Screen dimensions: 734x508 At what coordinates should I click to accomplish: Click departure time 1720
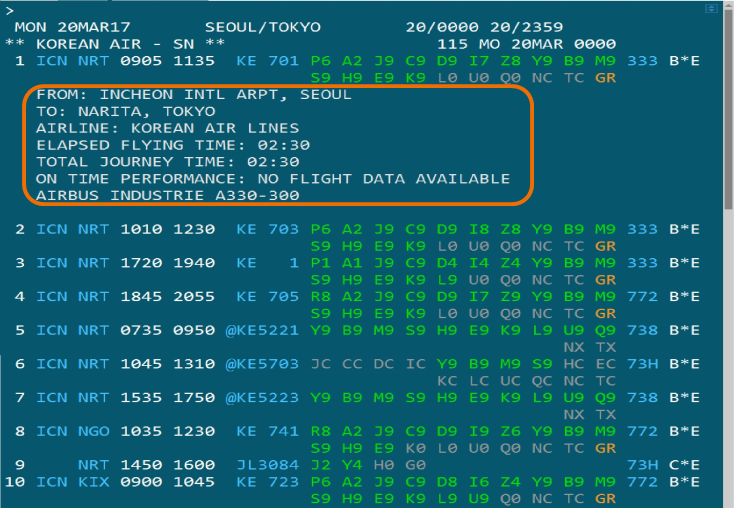(x=141, y=263)
